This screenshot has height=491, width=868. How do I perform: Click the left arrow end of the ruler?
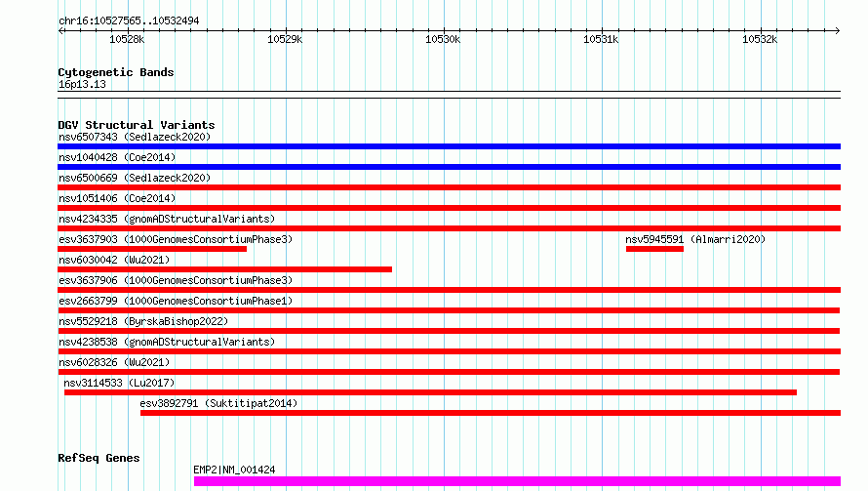click(60, 31)
